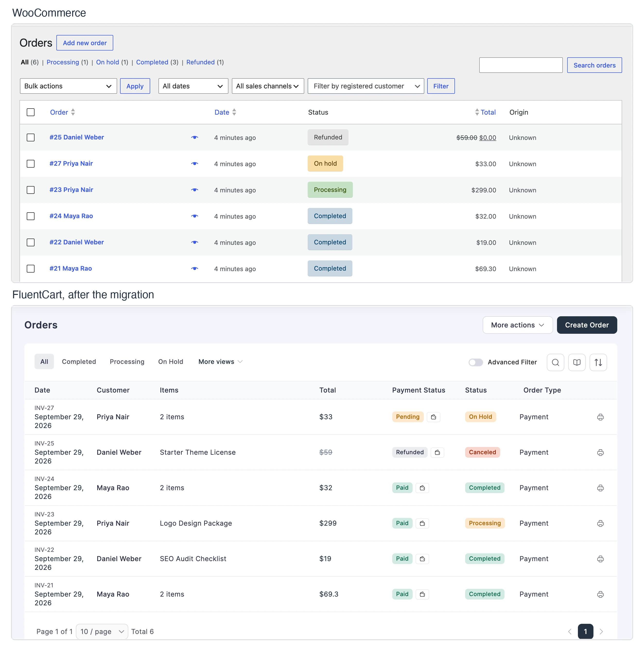The height and width of the screenshot is (651, 644).
Task: Change the 10 / page size selector
Action: [x=102, y=632]
